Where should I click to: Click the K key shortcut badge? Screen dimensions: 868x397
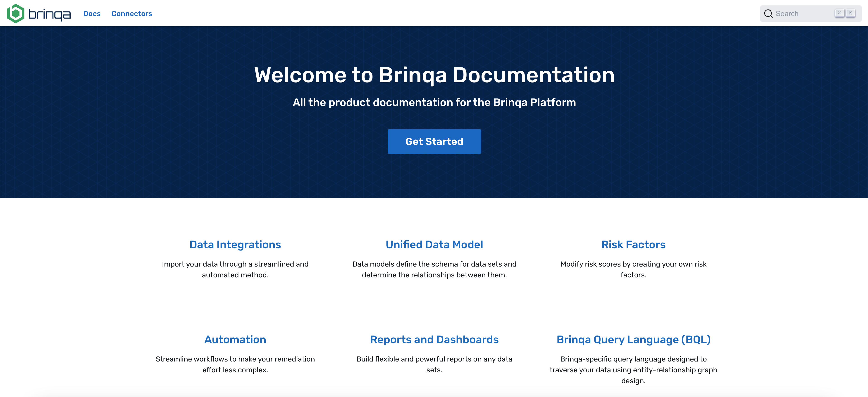851,13
